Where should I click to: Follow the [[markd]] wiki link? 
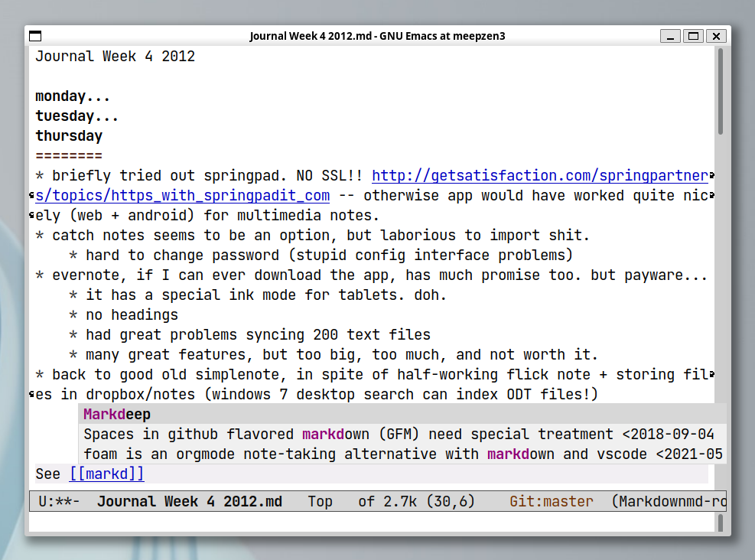pos(106,474)
